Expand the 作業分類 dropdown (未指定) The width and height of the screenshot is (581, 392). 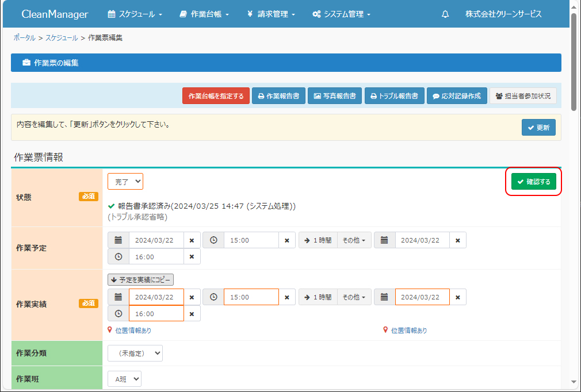click(x=135, y=353)
